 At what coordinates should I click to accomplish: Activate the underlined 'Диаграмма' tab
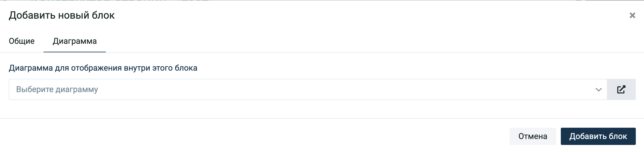75,41
